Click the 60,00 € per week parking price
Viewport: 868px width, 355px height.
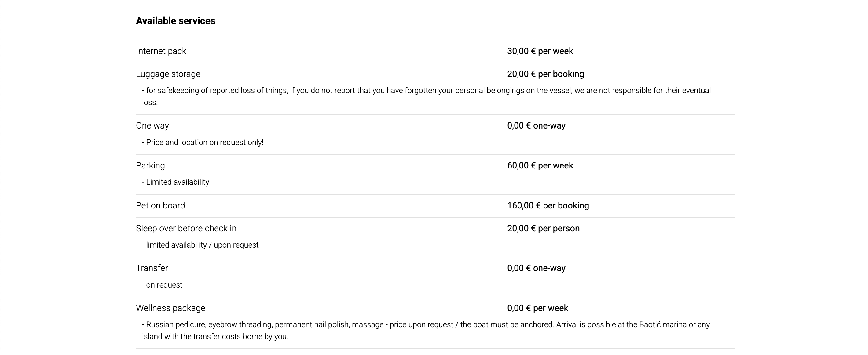540,165
